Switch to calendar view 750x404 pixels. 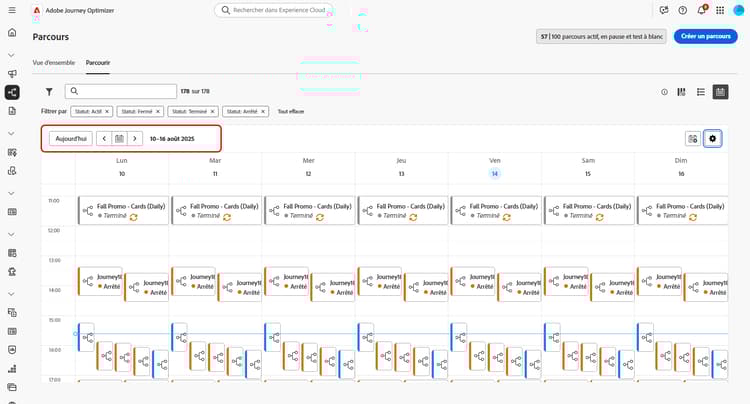pyautogui.click(x=720, y=92)
